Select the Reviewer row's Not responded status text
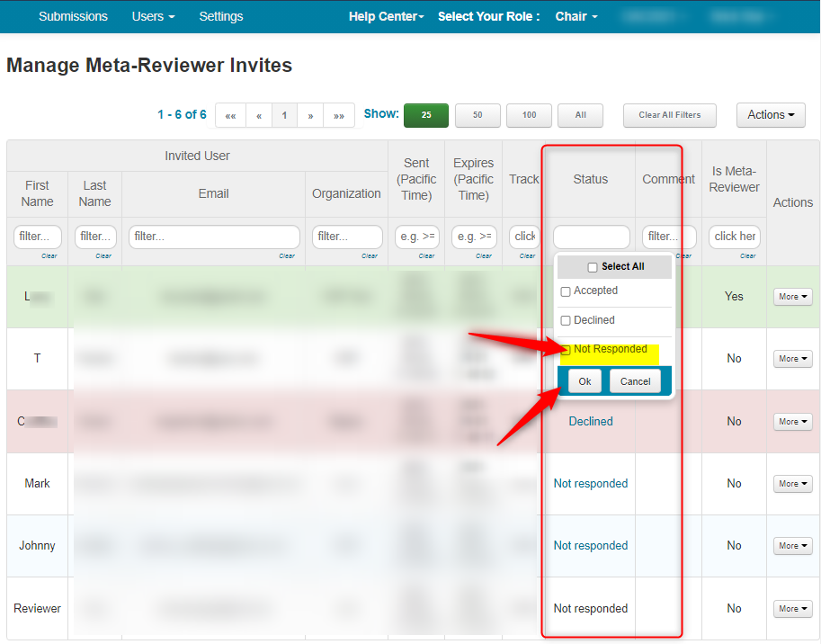 [x=591, y=608]
